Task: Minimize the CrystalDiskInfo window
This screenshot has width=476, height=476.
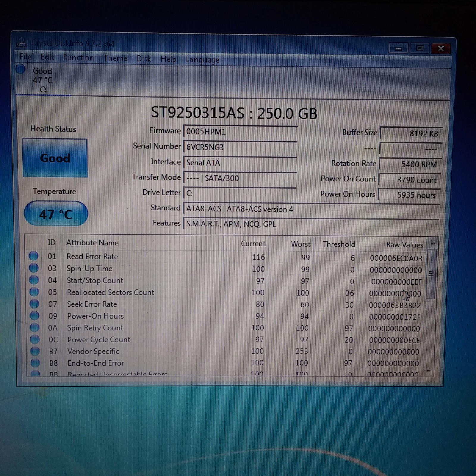Action: click(399, 48)
